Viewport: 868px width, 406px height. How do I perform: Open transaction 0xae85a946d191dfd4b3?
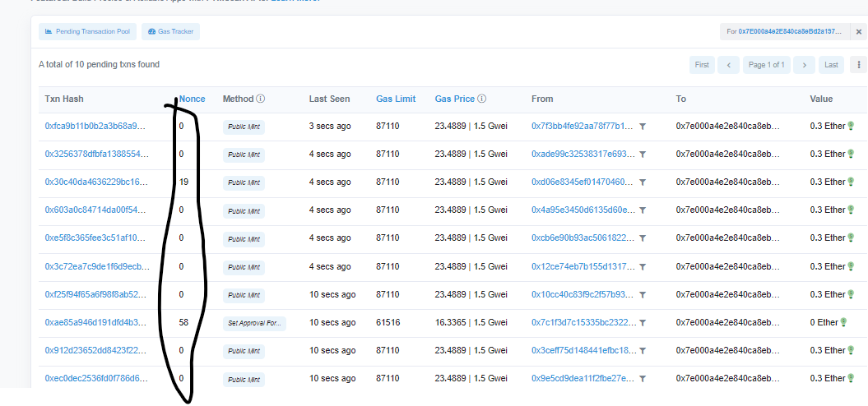click(x=95, y=322)
